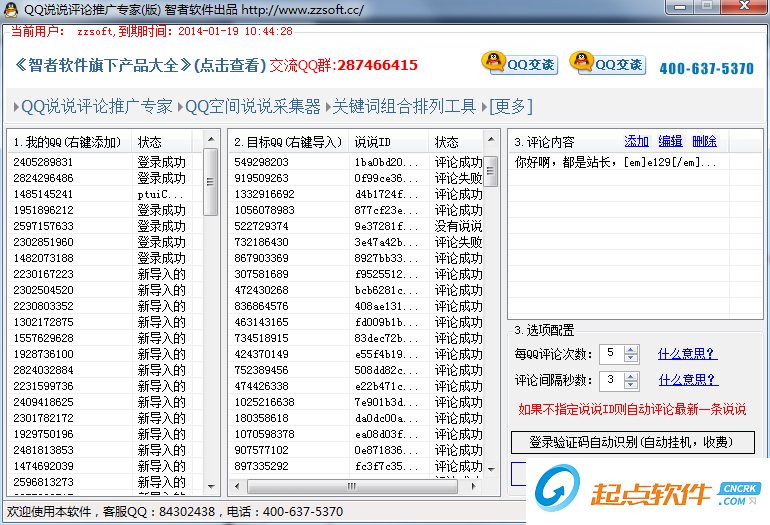Select my QQ row 2597157633
Viewport: 770px width, 525px height.
click(105, 226)
